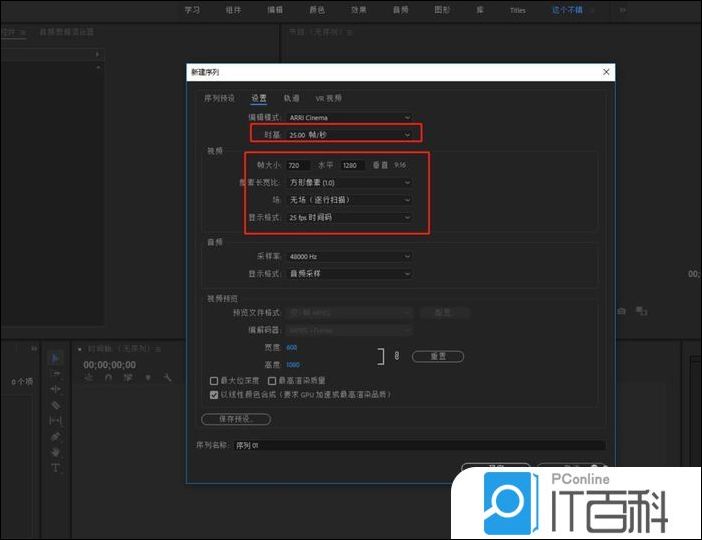This screenshot has height=540, width=702.
Task: Click the 保存预设 button
Action: click(x=236, y=419)
